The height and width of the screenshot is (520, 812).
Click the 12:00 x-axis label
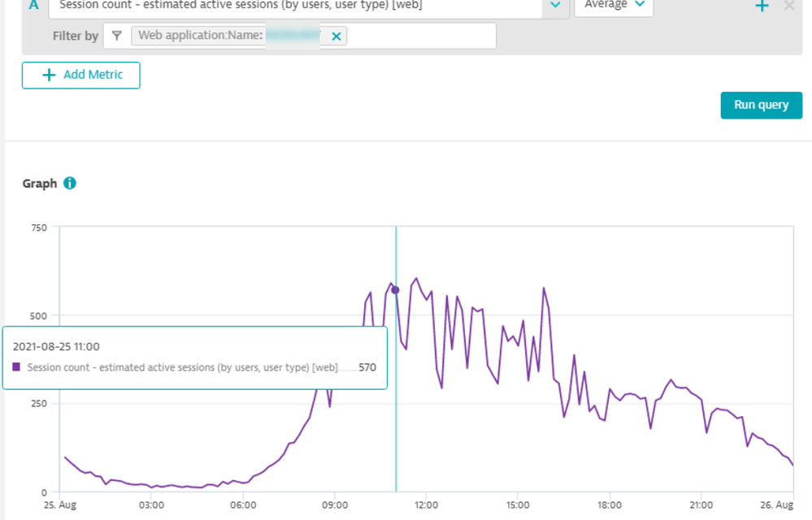pyautogui.click(x=426, y=505)
